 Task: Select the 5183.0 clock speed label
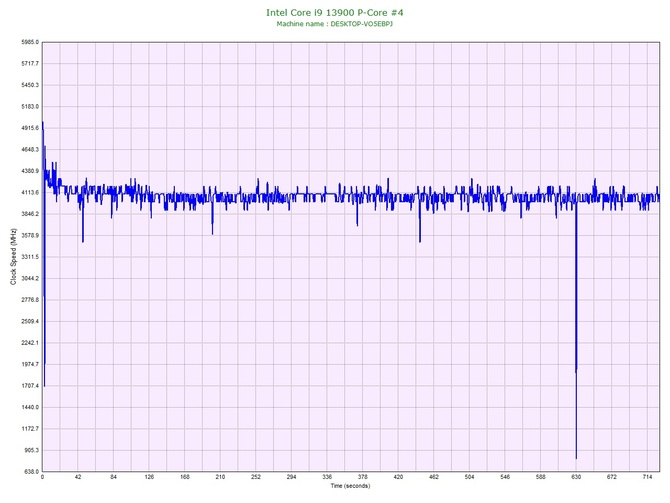[30, 106]
